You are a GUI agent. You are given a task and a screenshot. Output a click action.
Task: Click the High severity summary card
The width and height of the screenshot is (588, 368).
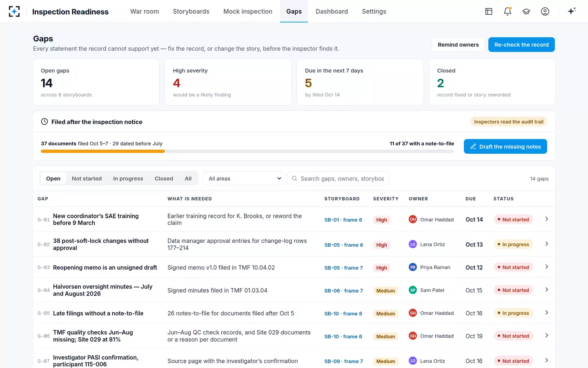[228, 82]
